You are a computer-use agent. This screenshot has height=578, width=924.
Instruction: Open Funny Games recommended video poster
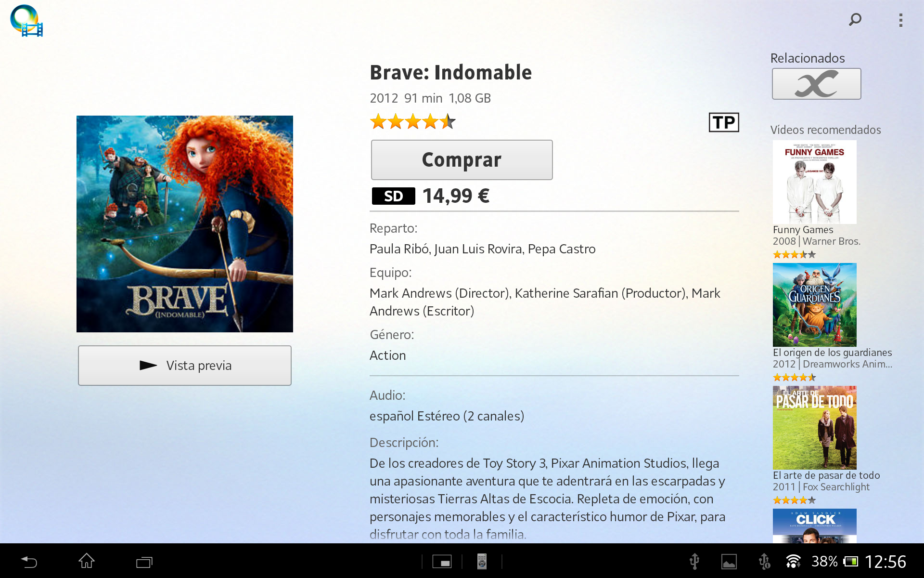click(814, 182)
